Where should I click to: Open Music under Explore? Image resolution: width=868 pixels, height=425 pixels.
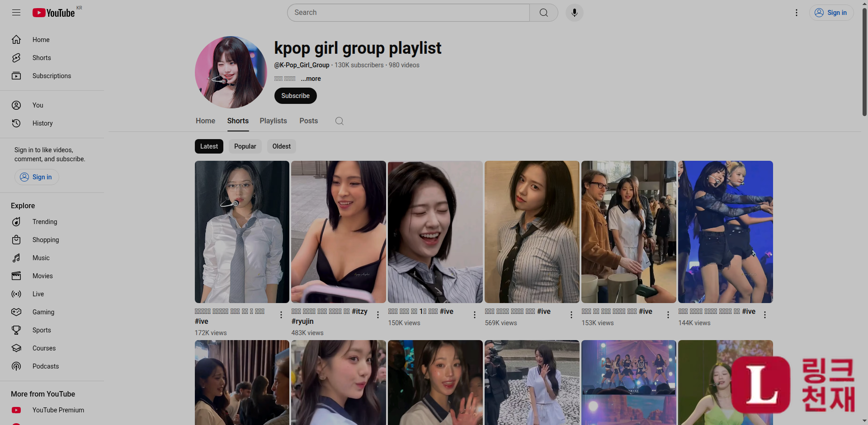point(52,258)
